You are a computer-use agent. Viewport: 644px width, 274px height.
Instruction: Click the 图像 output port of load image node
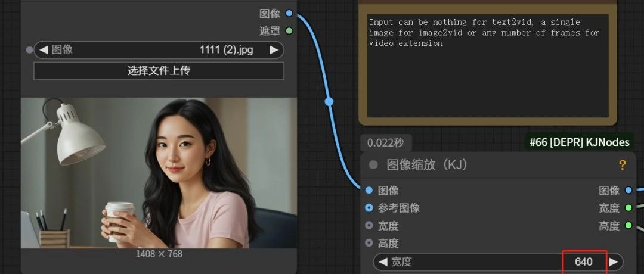pyautogui.click(x=289, y=14)
